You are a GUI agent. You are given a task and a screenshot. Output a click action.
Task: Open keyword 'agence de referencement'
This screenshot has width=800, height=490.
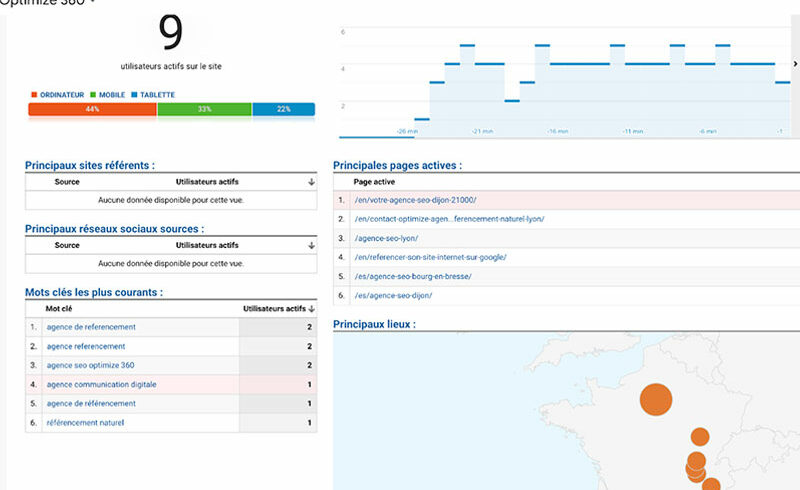pyautogui.click(x=91, y=327)
